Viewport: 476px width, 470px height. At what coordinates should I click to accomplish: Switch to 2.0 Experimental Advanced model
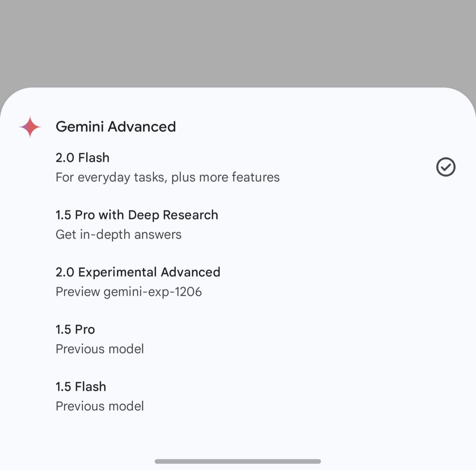coord(138,272)
